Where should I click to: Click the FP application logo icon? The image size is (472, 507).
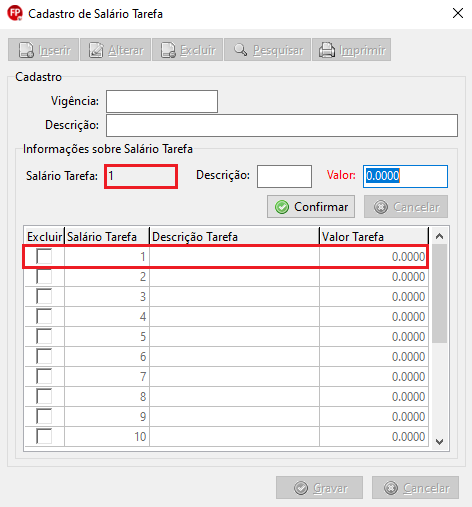pyautogui.click(x=15, y=13)
